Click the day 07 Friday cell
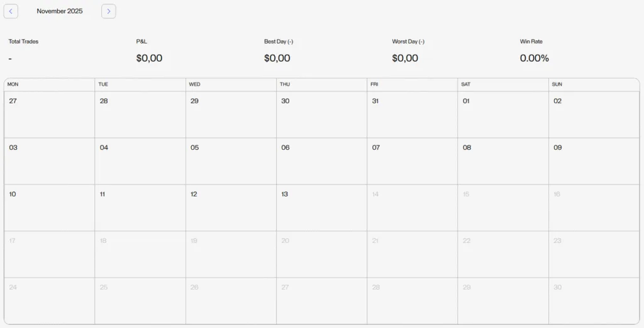 tap(412, 161)
